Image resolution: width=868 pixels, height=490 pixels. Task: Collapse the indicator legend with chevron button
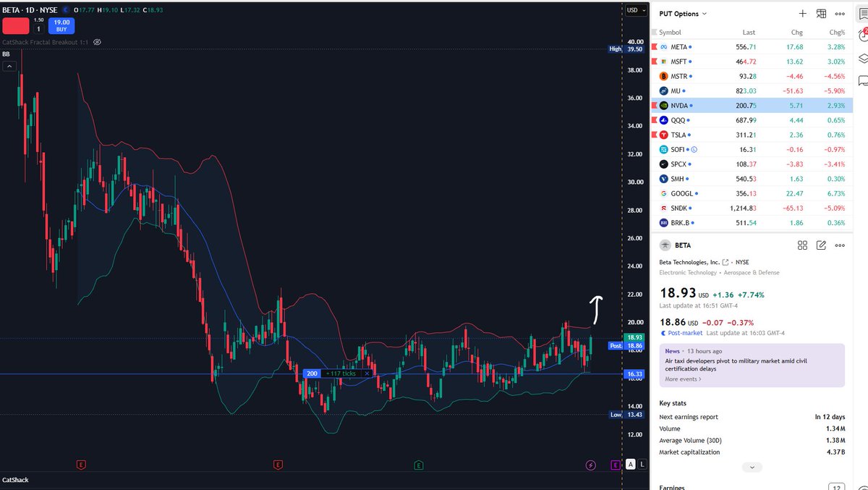coord(10,66)
